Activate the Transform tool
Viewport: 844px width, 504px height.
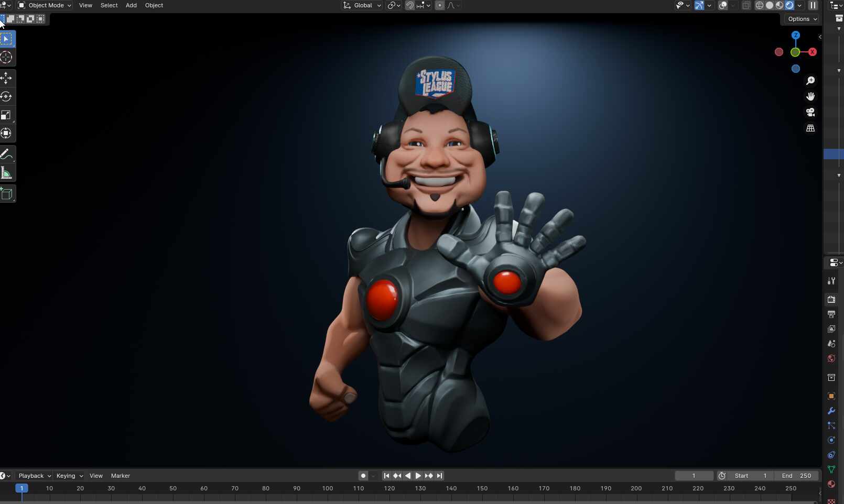click(x=7, y=133)
